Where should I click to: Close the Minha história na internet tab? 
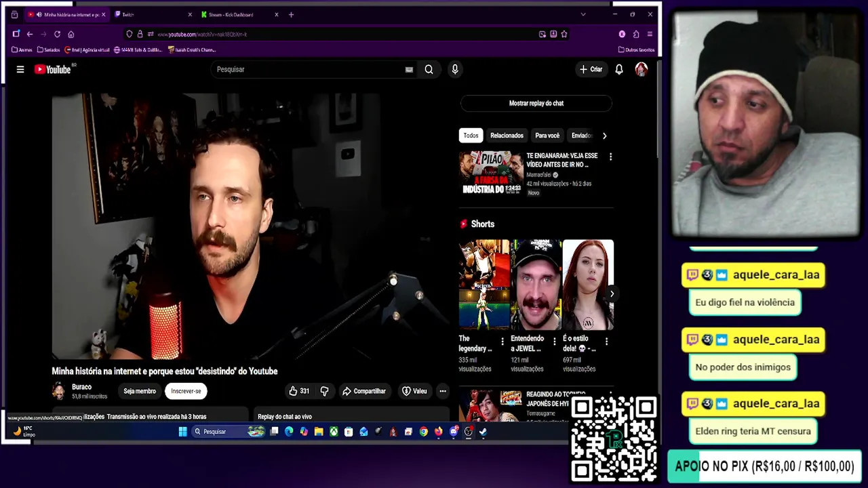[x=103, y=14]
